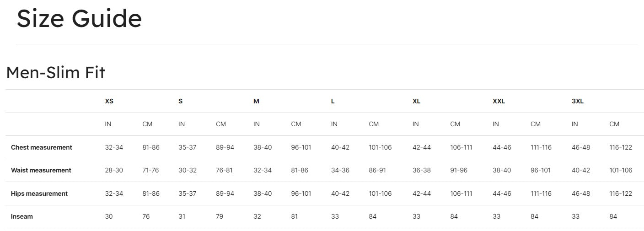Click the S chest value 35-37 inches
This screenshot has height=231, width=644.
(x=187, y=147)
